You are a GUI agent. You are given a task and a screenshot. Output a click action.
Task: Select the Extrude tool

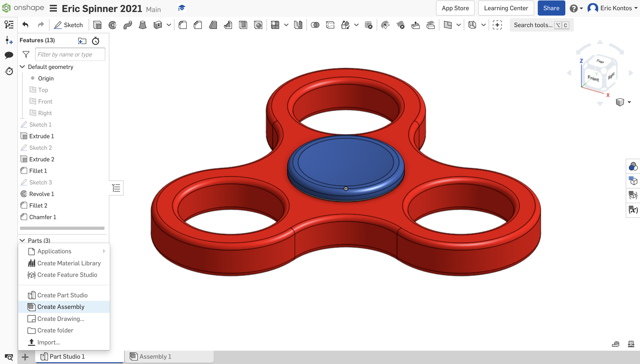click(97, 25)
